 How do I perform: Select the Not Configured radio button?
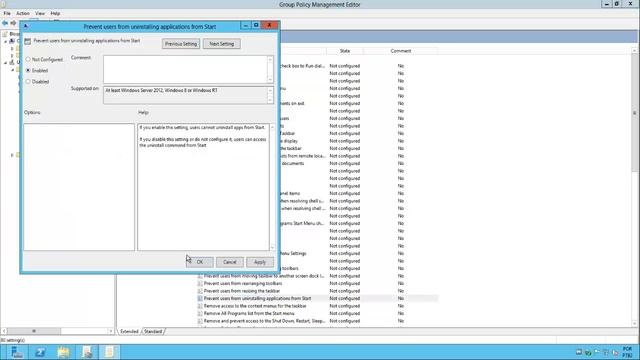coord(28,60)
